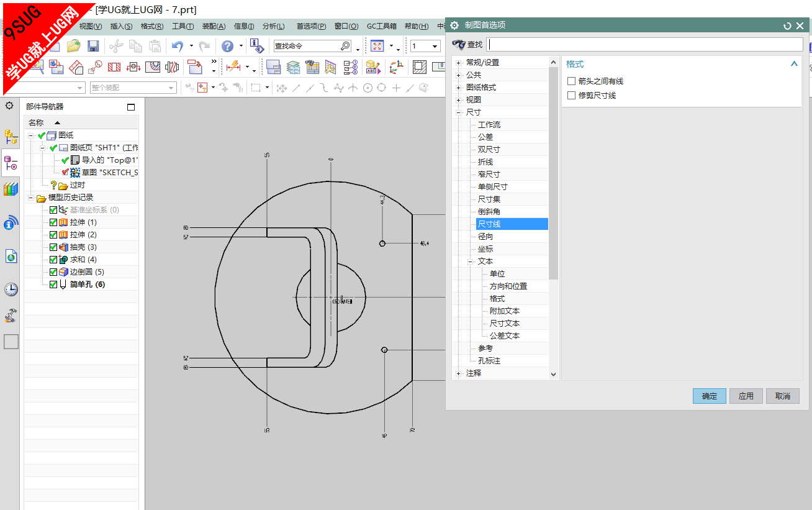
Task: Click the break-out section view icon
Action: coord(153,66)
